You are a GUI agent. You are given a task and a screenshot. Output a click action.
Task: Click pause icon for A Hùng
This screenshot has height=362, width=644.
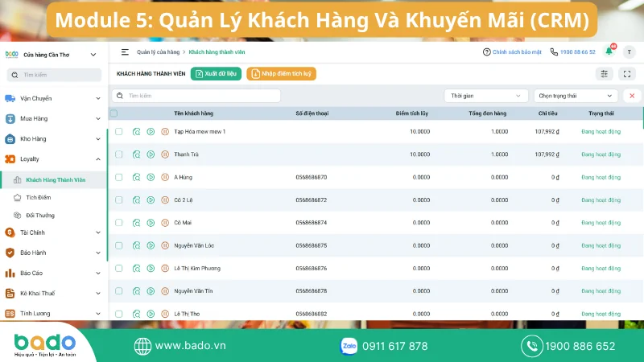[165, 177]
